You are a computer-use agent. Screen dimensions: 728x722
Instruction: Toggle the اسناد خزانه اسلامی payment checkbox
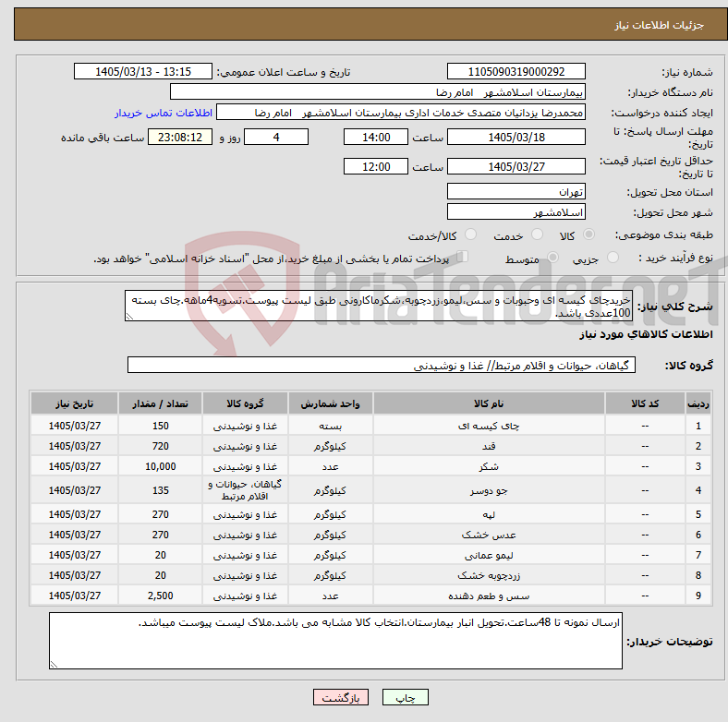[x=463, y=257]
